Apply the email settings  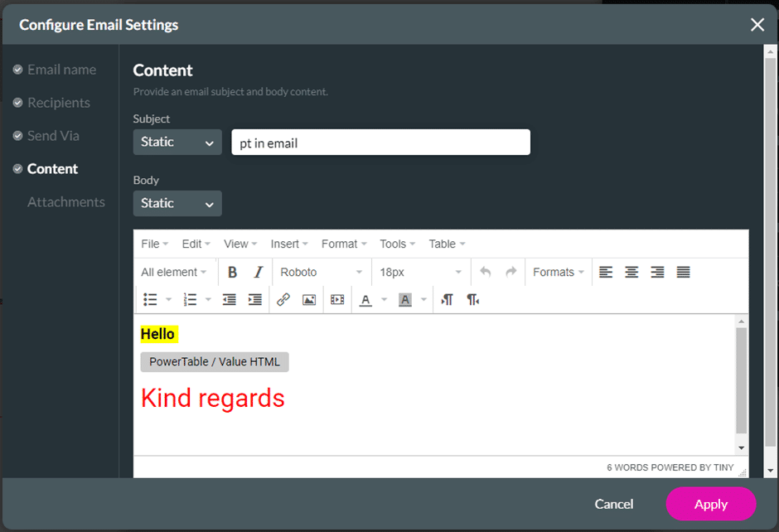[x=710, y=504]
